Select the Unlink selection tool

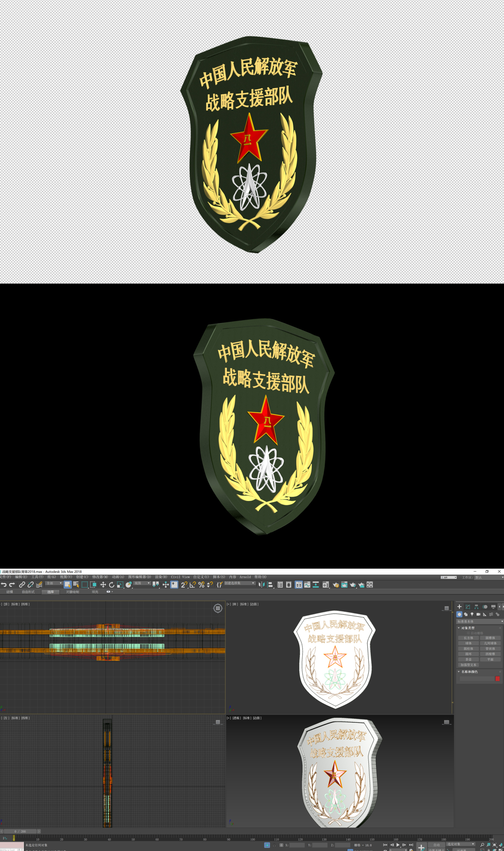point(30,584)
